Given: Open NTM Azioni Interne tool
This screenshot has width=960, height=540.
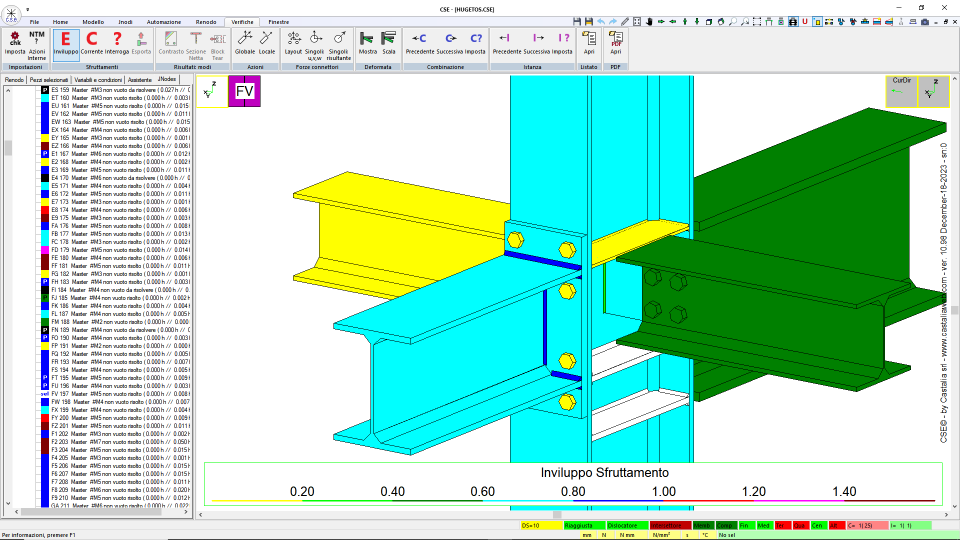Looking at the screenshot, I should 37,45.
